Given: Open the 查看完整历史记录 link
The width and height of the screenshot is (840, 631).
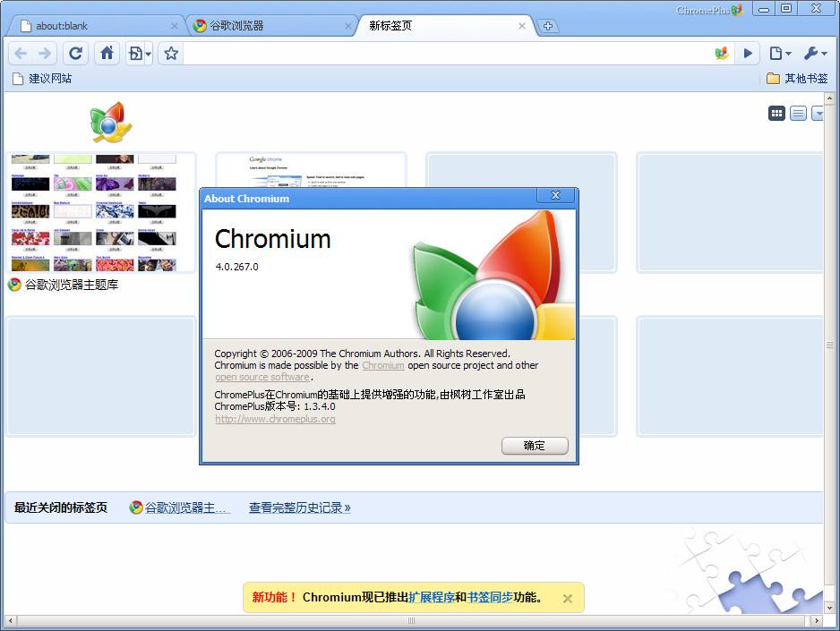Looking at the screenshot, I should pyautogui.click(x=299, y=507).
